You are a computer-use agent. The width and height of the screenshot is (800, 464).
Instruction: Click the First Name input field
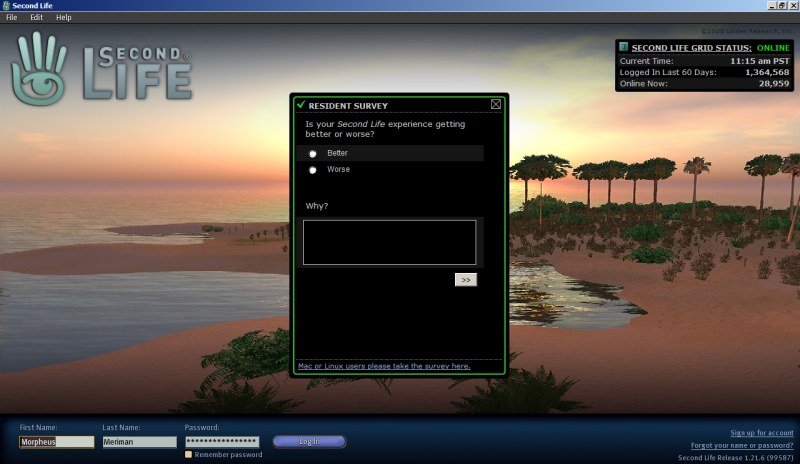coord(57,442)
